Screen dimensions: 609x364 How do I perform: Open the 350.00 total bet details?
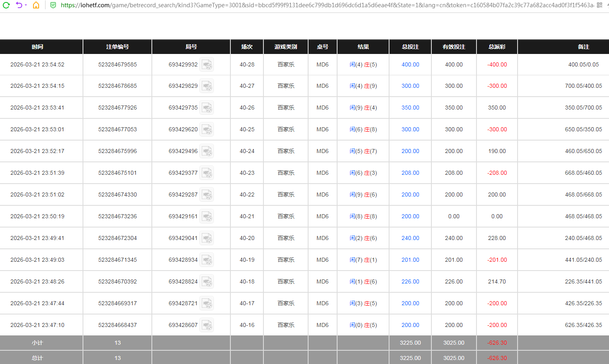tap(410, 108)
